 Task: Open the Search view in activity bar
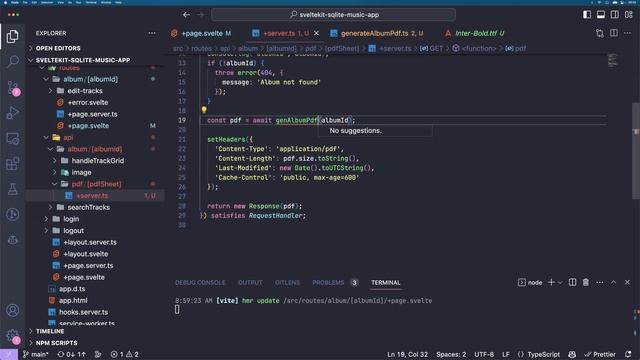point(13,62)
